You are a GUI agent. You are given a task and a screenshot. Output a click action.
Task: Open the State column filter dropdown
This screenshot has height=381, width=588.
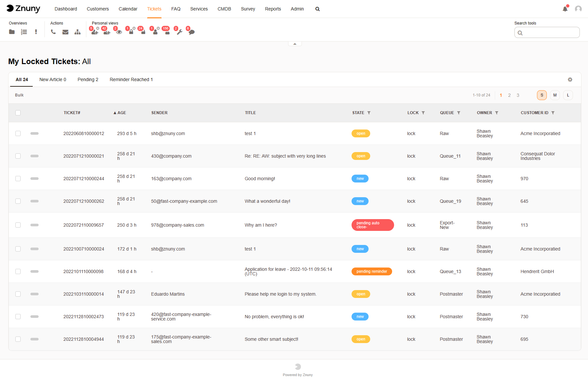tap(369, 113)
